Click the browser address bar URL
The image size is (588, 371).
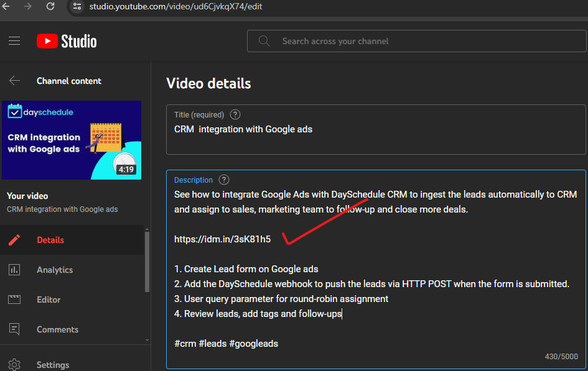(175, 6)
